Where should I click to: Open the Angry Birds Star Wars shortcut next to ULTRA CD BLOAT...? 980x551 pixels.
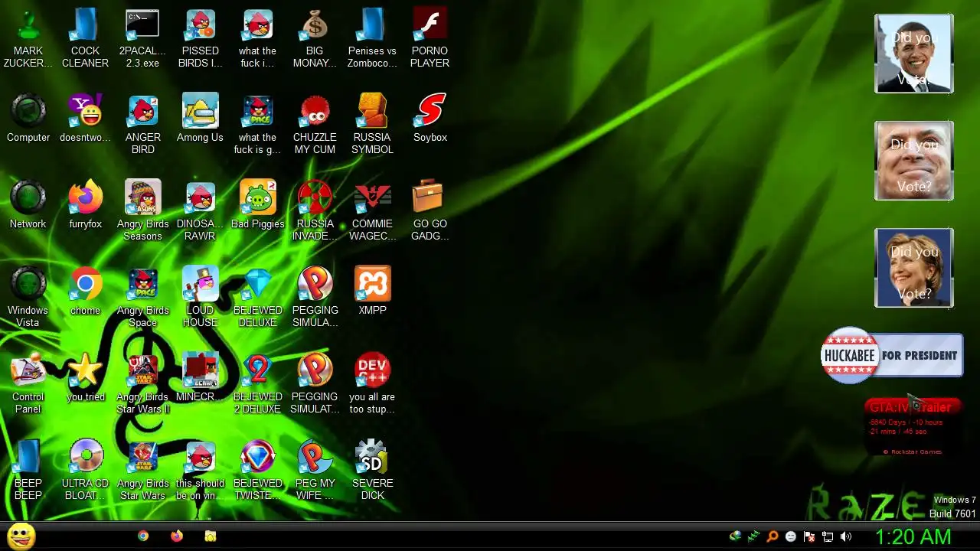click(143, 471)
